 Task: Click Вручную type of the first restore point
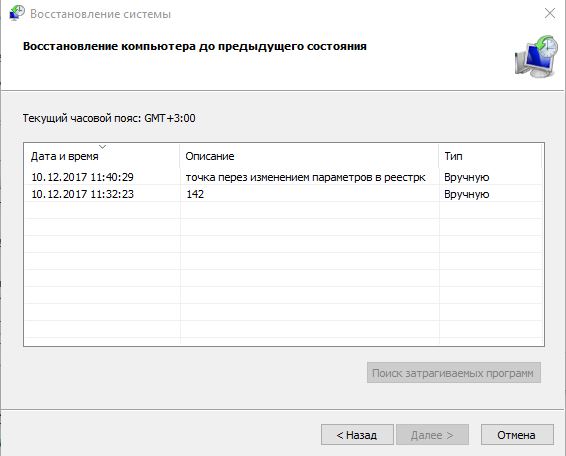(466, 177)
